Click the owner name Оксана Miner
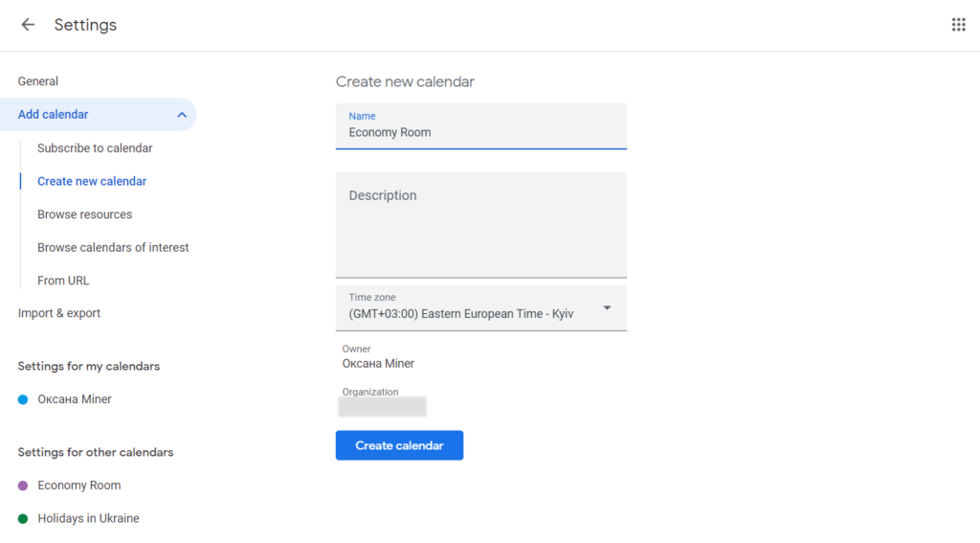This screenshot has height=543, width=980. click(378, 364)
